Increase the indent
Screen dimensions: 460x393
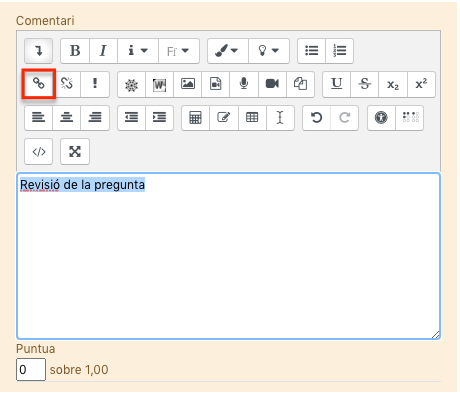tap(159, 118)
